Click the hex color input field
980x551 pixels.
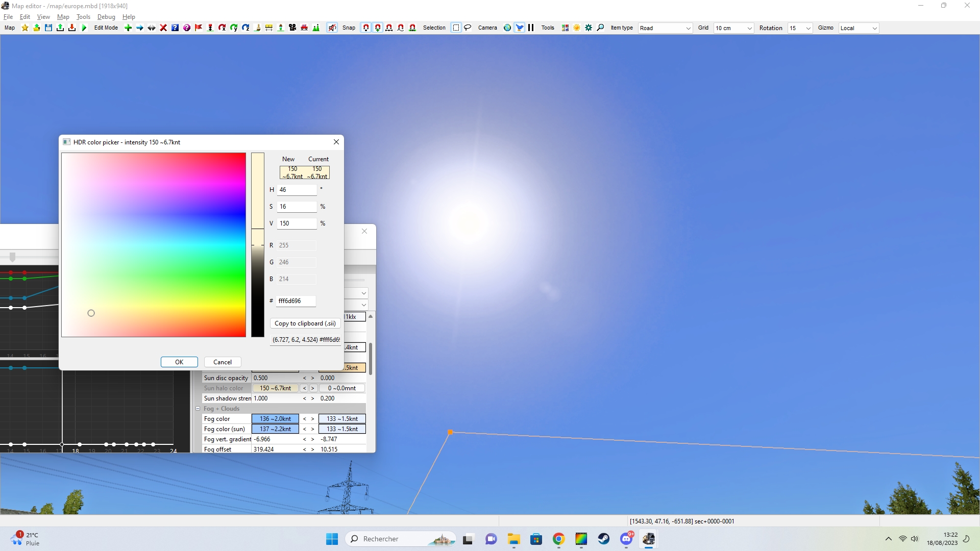tap(296, 301)
